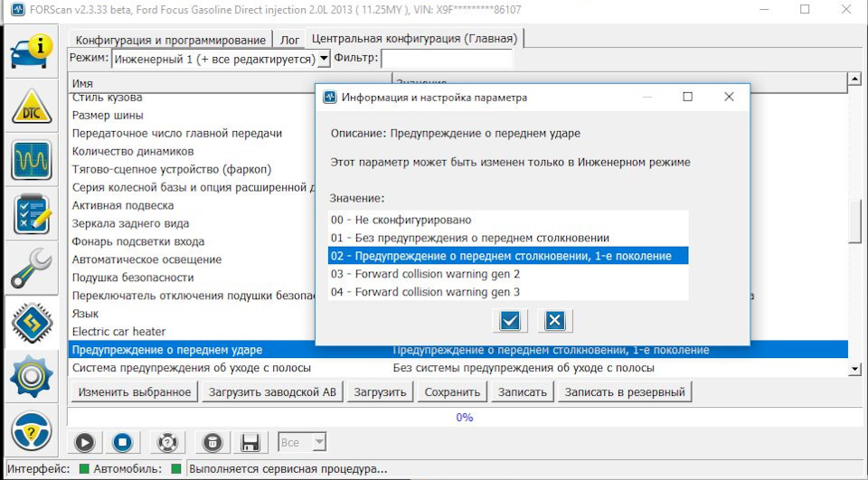The image size is (868, 480).
Task: Select the Зеркала заднего вида row
Action: [x=192, y=223]
